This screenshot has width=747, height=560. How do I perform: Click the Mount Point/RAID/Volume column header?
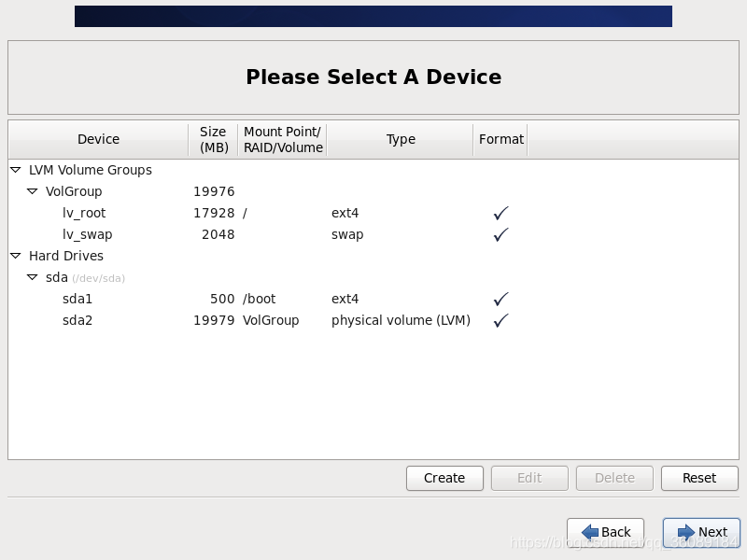coord(283,139)
